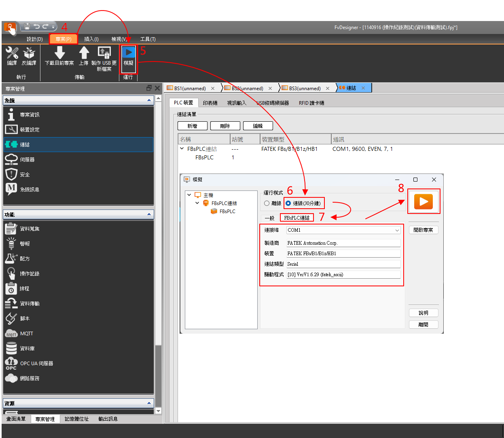Open the MQTT function item
504x438 pixels.
26,334
